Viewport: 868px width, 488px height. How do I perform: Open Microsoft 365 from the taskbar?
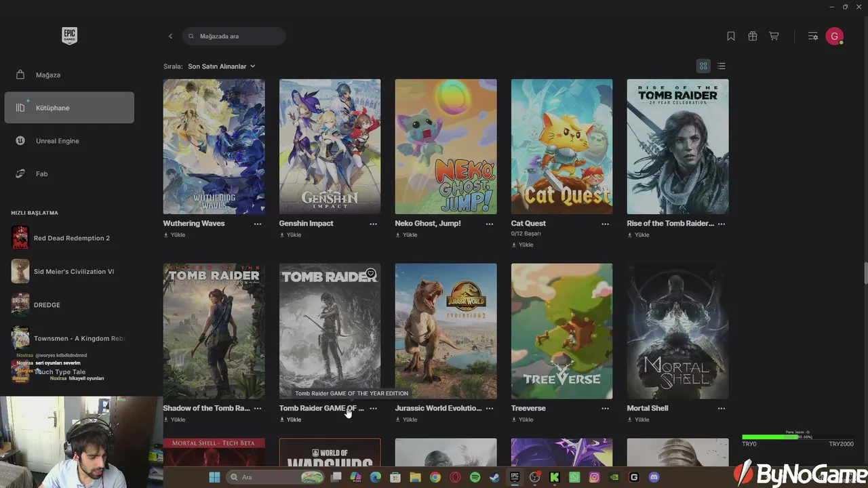(x=355, y=477)
